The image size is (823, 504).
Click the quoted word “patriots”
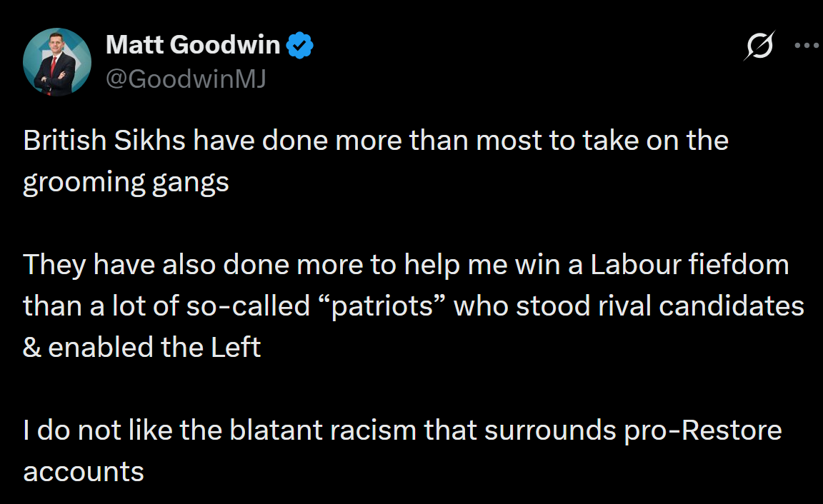pyautogui.click(x=382, y=306)
